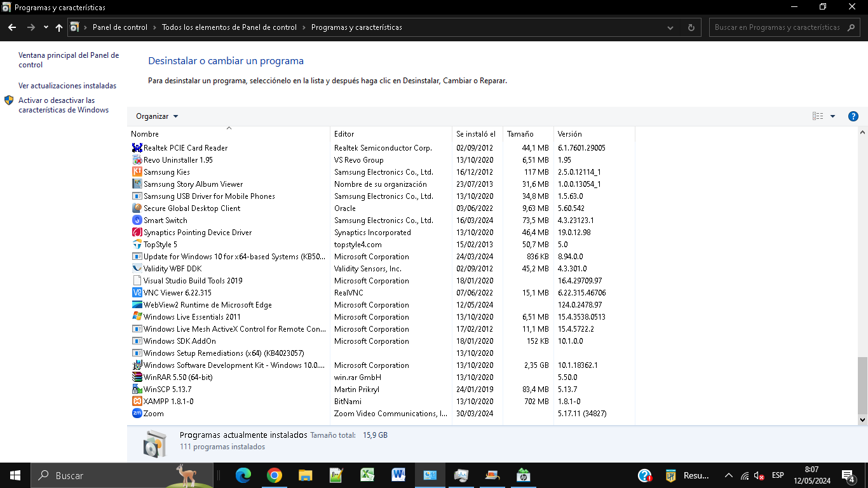Click the Secure Global Desktop Client icon

click(137, 208)
